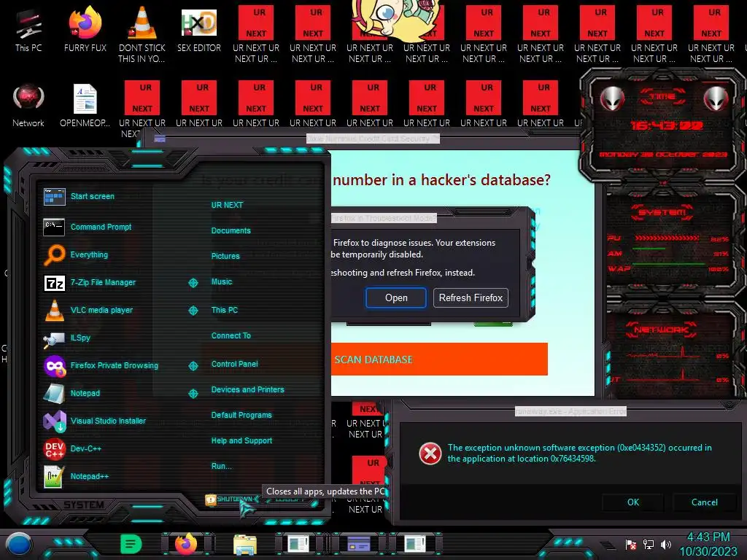Screen dimensions: 747x560
Task: Select the DONT STICK THIS IN YO... VLC shortcut
Action: [x=142, y=34]
